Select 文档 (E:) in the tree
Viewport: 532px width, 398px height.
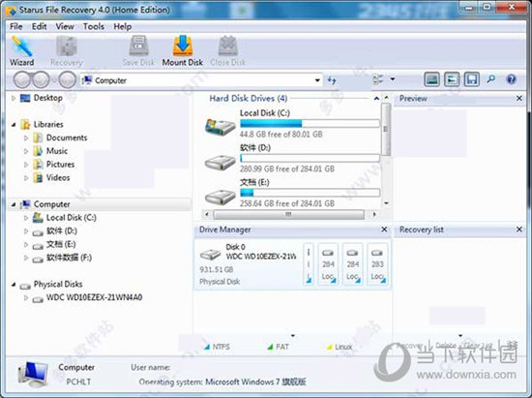(61, 244)
